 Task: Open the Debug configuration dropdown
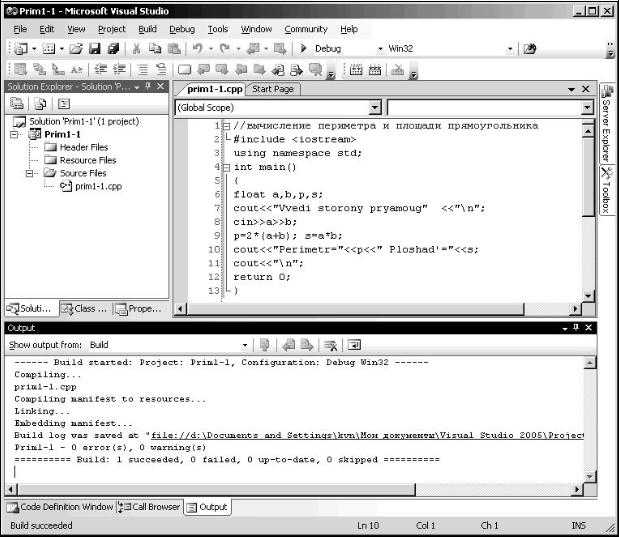(380, 49)
